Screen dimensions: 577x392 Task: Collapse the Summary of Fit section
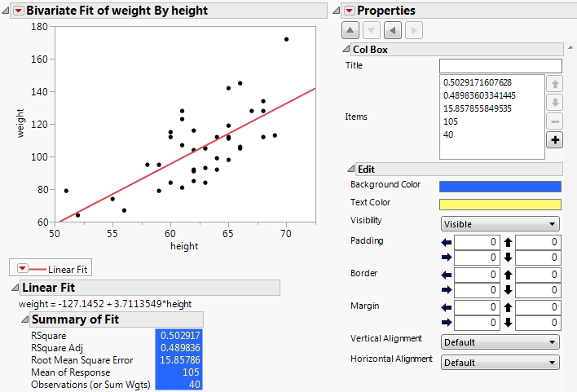(25, 319)
